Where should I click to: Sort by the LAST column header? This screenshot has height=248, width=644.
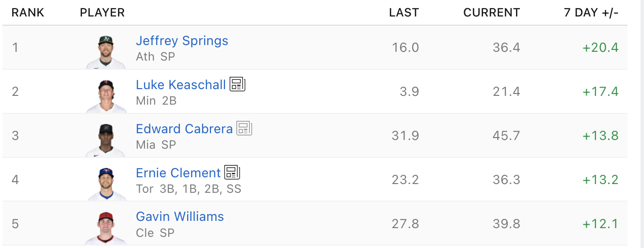pos(403,13)
